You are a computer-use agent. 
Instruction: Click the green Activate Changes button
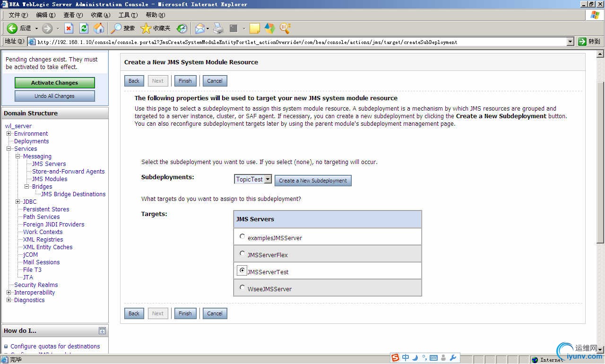click(55, 83)
